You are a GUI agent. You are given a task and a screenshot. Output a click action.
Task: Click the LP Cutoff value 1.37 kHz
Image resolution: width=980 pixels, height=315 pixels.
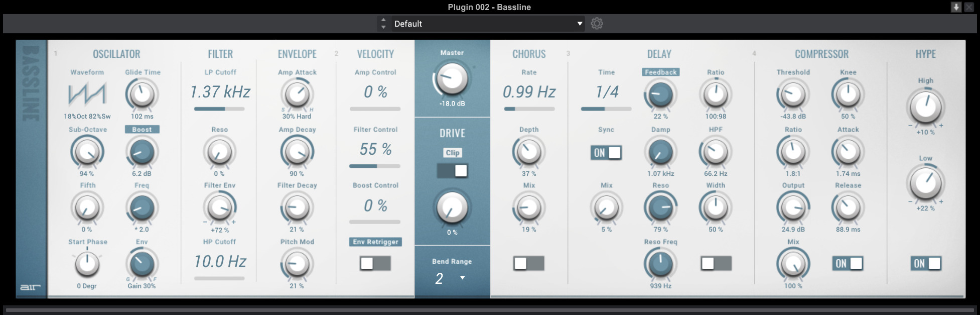coord(220,92)
